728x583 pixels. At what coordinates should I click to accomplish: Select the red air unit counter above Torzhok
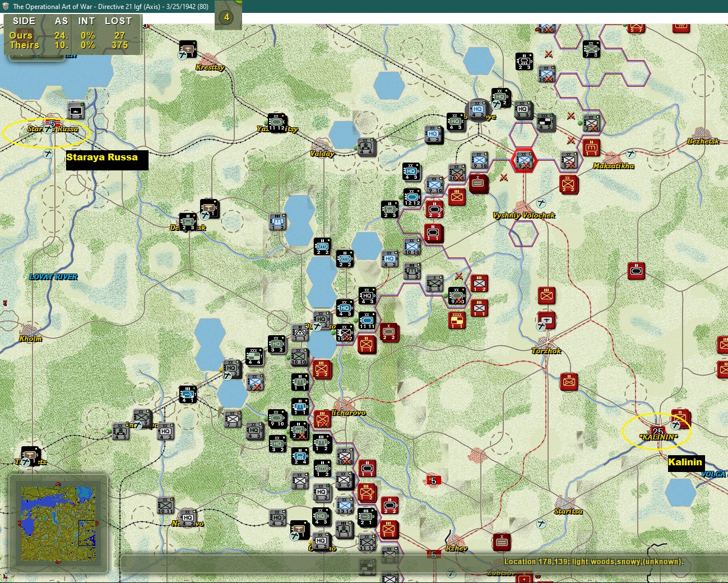(546, 320)
